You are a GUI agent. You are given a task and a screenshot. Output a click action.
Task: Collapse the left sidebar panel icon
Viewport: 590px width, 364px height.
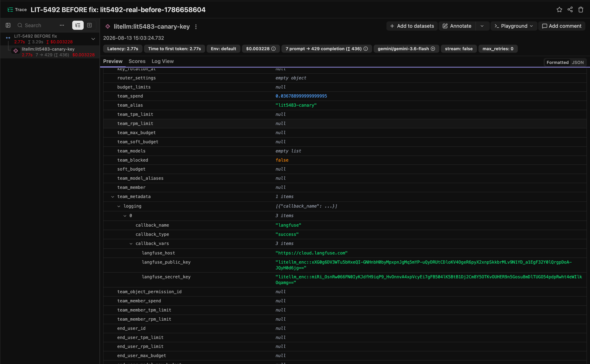point(8,25)
